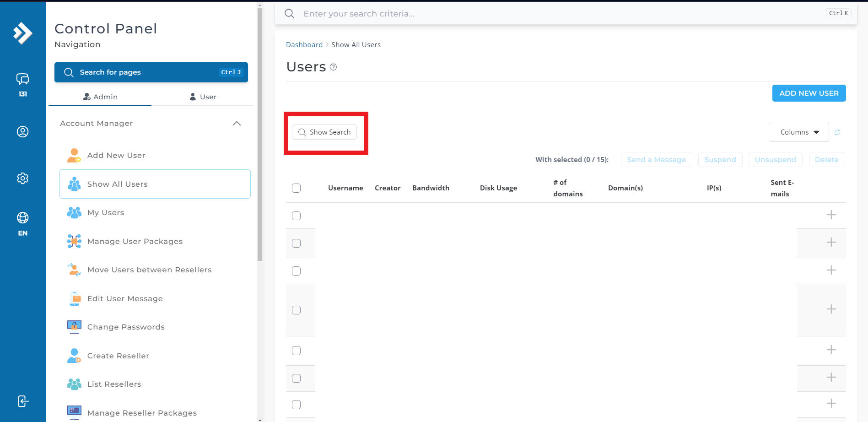
Task: Expand the sixth user row with plus icon
Action: click(831, 377)
